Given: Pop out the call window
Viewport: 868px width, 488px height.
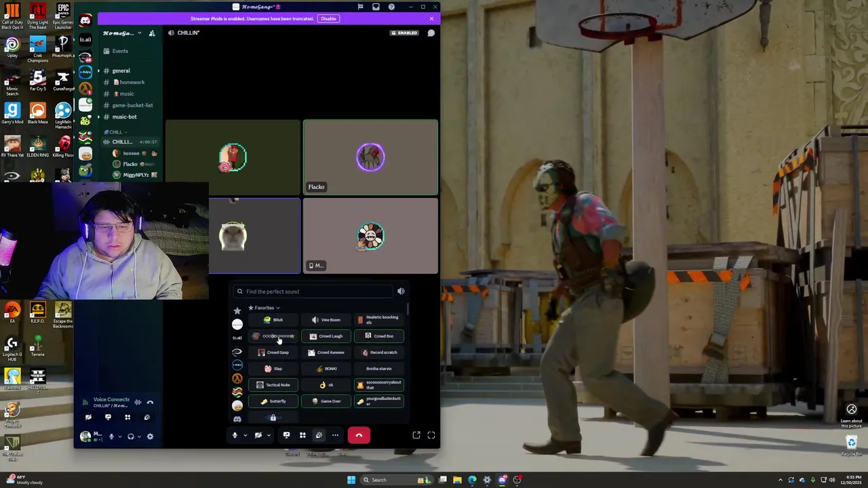Looking at the screenshot, I should point(416,435).
